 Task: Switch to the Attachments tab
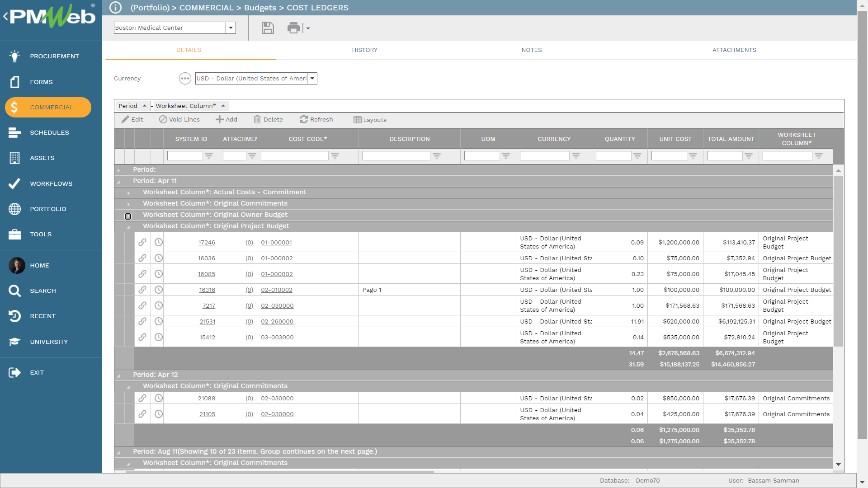[x=734, y=50]
